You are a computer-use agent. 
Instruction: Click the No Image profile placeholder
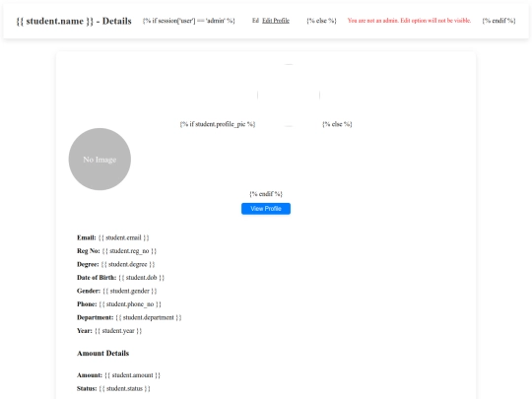coord(100,160)
